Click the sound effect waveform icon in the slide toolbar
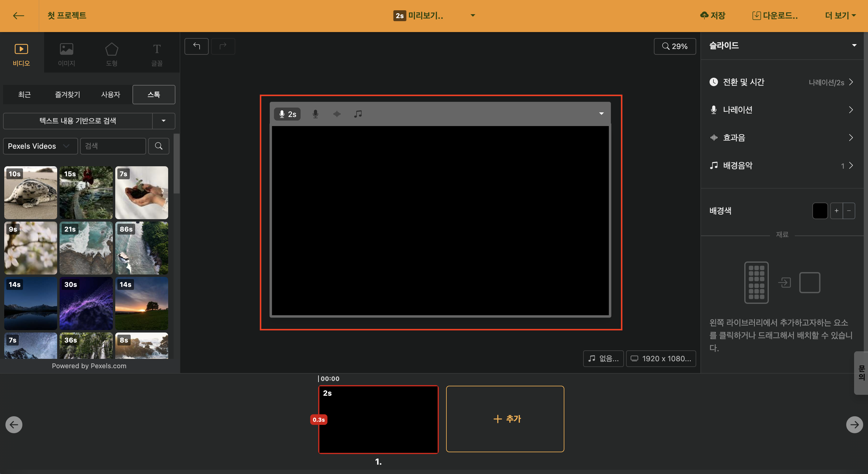868x474 pixels. point(337,114)
